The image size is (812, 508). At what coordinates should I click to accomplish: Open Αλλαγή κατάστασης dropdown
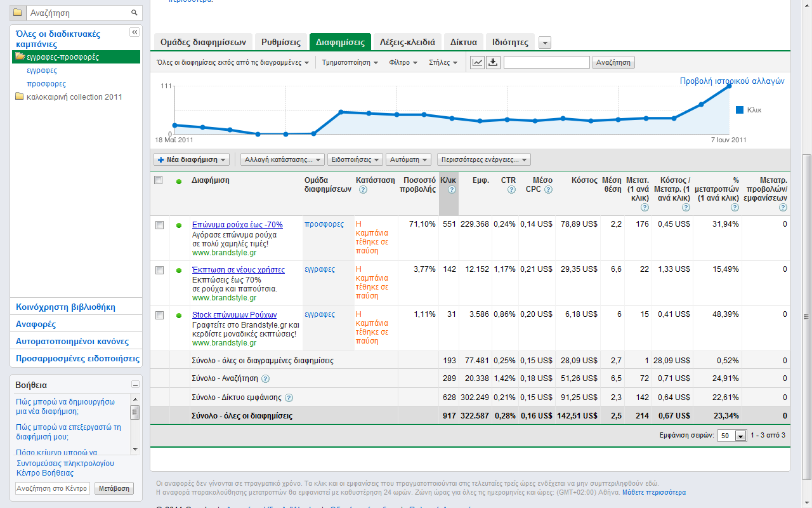tap(282, 160)
